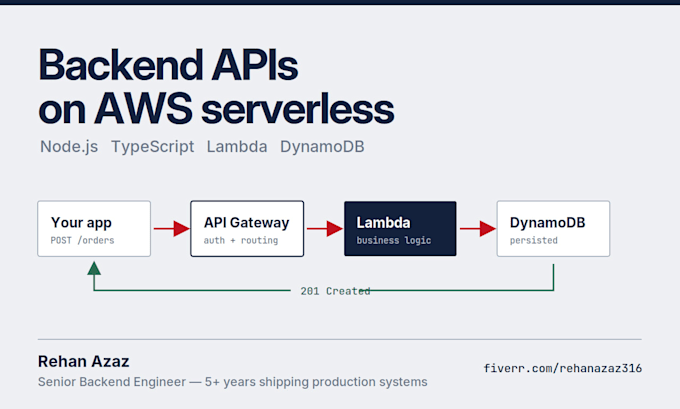This screenshot has width=680, height=409.
Task: Click the '201 Created' response label
Action: click(335, 291)
